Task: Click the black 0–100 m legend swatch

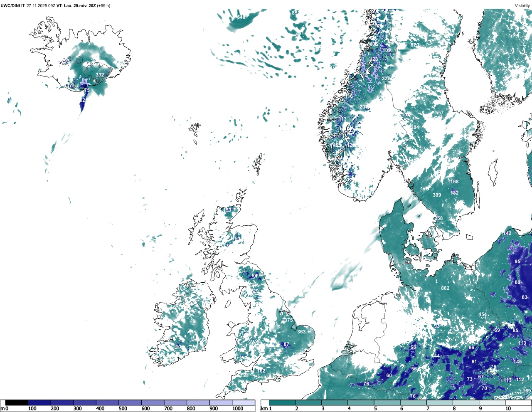Action: 17,402
